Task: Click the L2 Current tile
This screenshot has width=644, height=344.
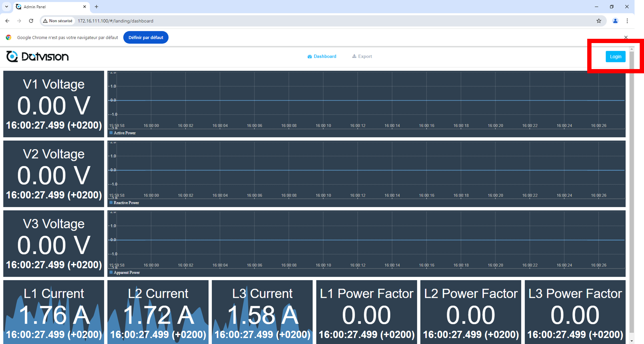Action: [158, 312]
